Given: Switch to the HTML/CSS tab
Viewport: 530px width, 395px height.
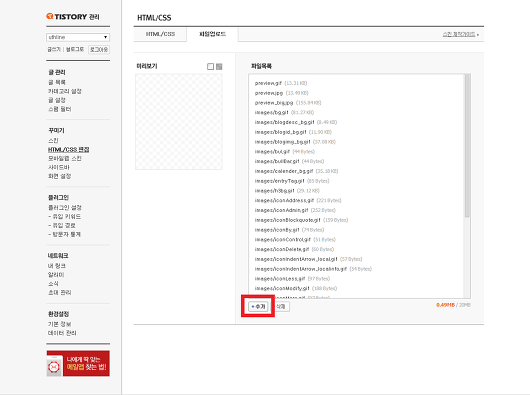Looking at the screenshot, I should (160, 34).
